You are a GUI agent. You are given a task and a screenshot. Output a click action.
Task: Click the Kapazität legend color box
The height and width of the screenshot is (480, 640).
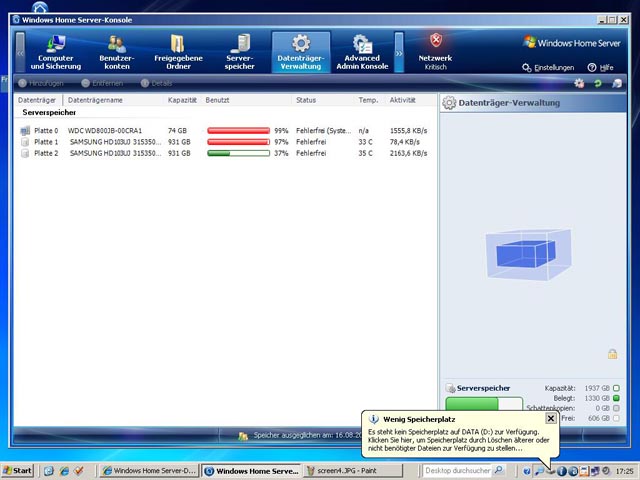(x=616, y=388)
